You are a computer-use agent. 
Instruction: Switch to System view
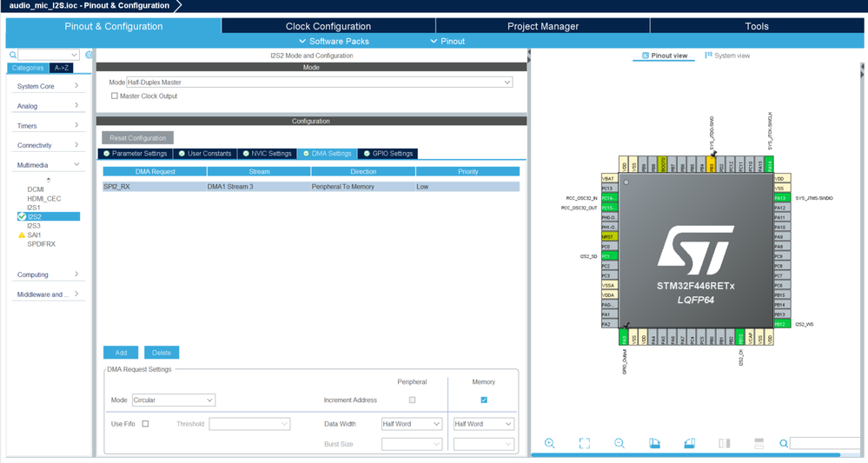pos(727,56)
